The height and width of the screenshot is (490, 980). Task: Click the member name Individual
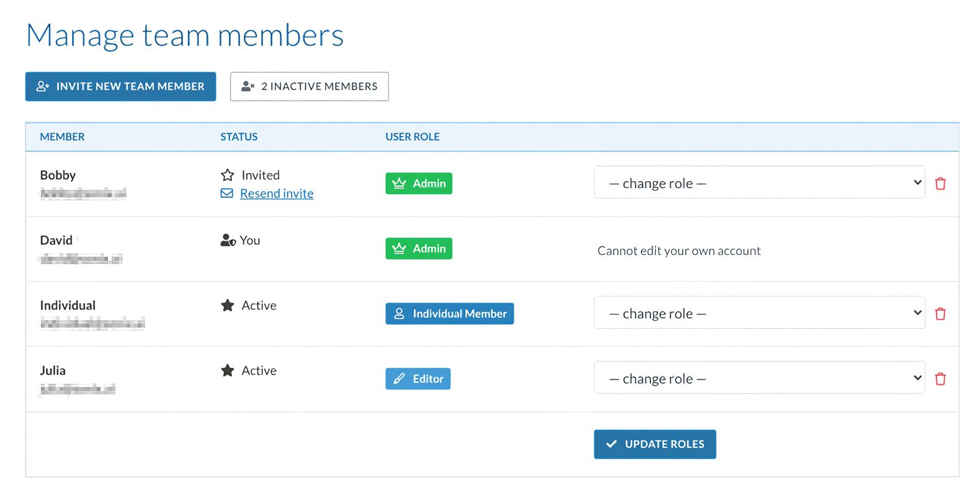click(x=68, y=305)
